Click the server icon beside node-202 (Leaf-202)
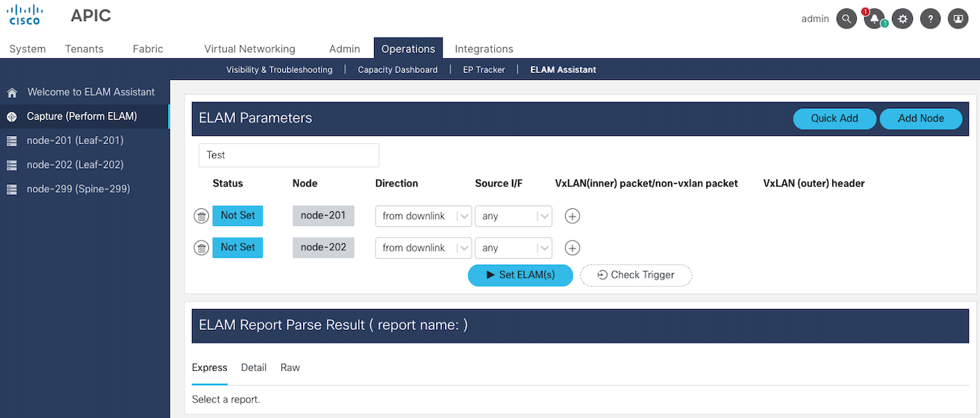This screenshot has width=980, height=418. pos(12,165)
